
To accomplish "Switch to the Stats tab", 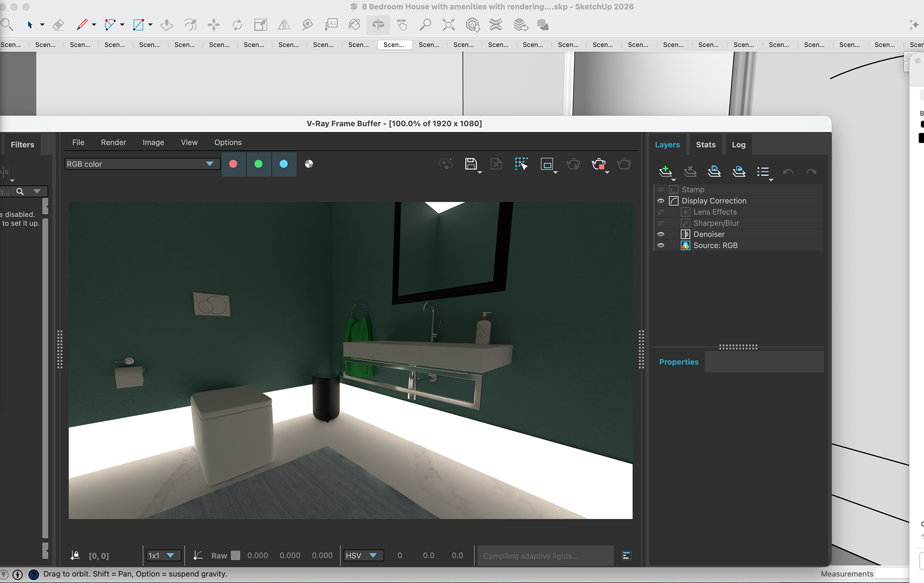I will (706, 145).
